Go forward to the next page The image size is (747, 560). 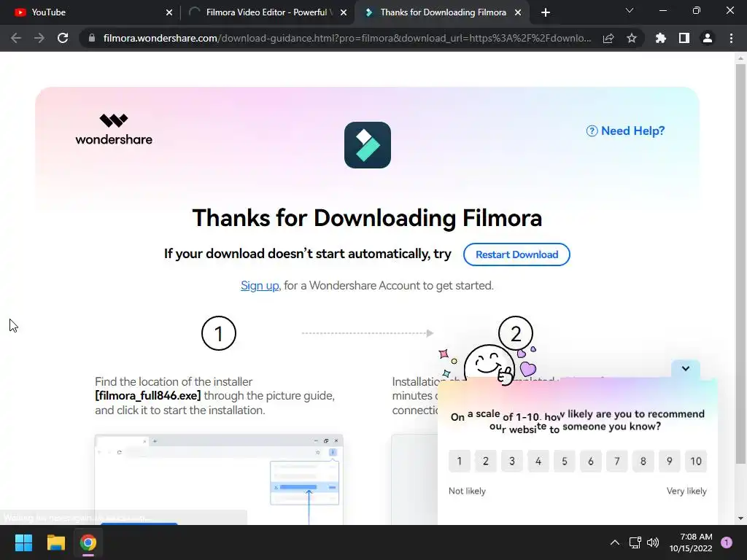[39, 38]
